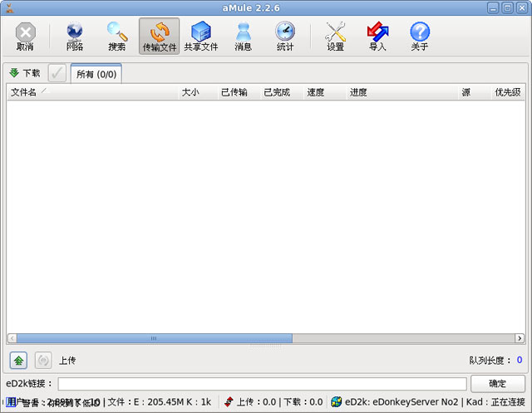Click the 上传 label in upload panel

(x=67, y=360)
